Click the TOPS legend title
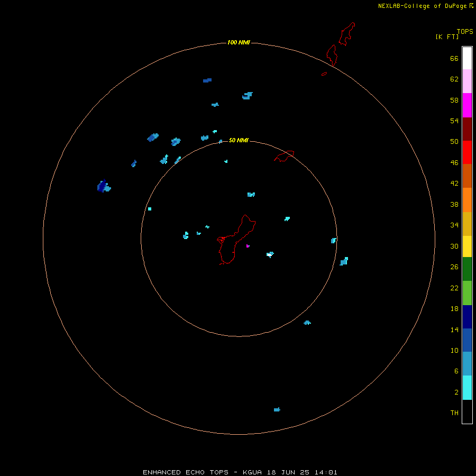The image size is (476, 476). [465, 32]
